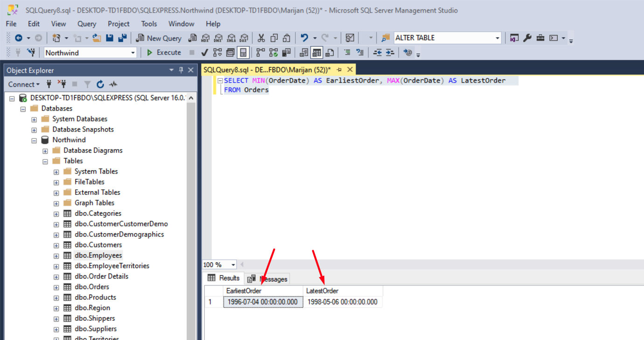Screen dimensions: 644x340
Task: Refresh the Object Explorer
Action: click(x=100, y=84)
